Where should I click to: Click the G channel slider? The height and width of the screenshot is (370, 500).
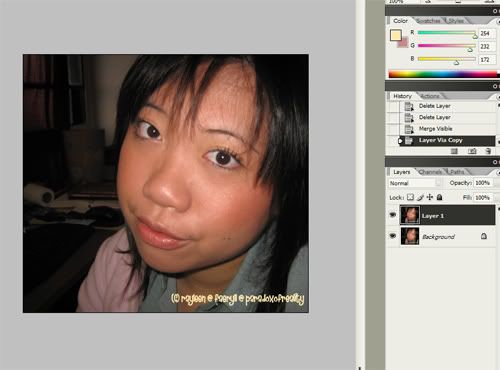click(x=447, y=46)
